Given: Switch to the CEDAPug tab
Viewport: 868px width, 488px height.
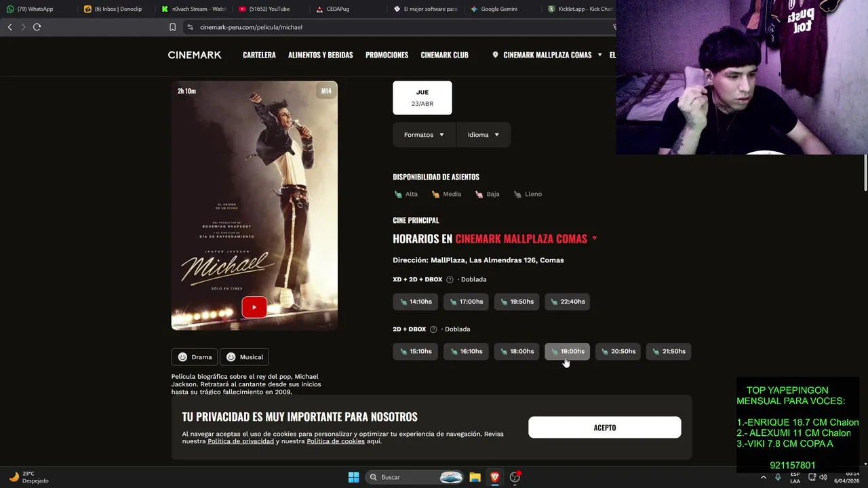Looking at the screenshot, I should click(x=349, y=9).
